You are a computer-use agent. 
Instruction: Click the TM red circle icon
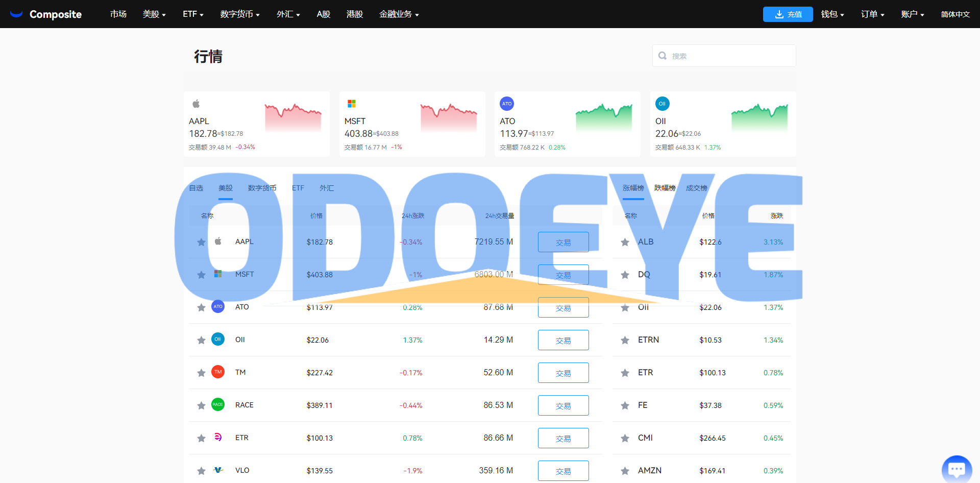pos(218,372)
